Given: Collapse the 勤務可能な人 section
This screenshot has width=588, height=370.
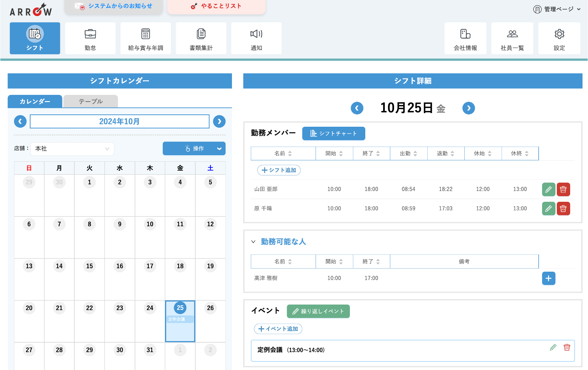Looking at the screenshot, I should [254, 242].
